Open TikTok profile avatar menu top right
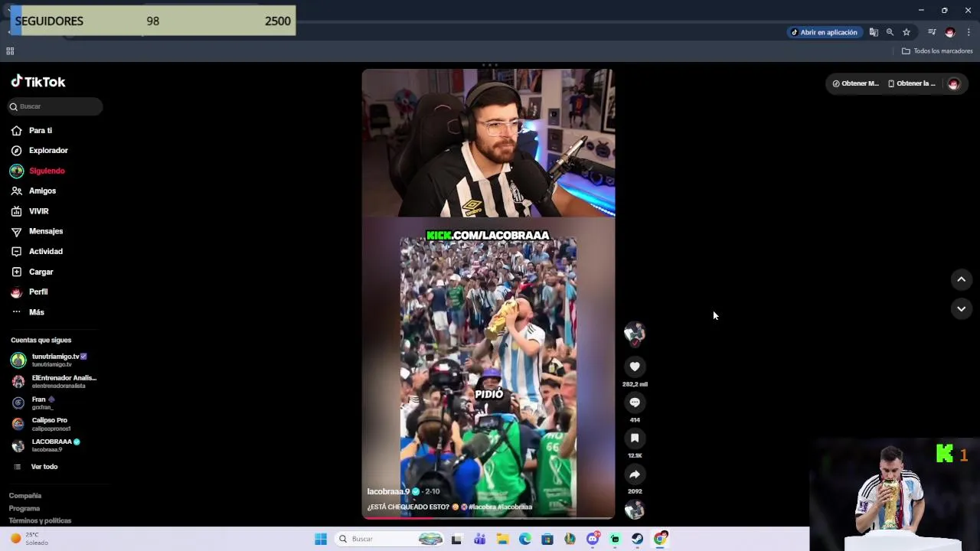Screen dimensions: 980x551 (953, 83)
